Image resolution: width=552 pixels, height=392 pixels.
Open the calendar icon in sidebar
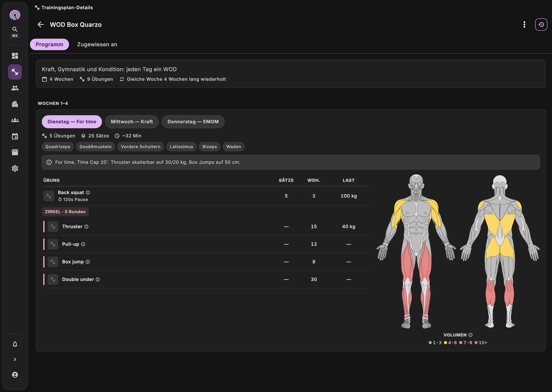point(15,136)
